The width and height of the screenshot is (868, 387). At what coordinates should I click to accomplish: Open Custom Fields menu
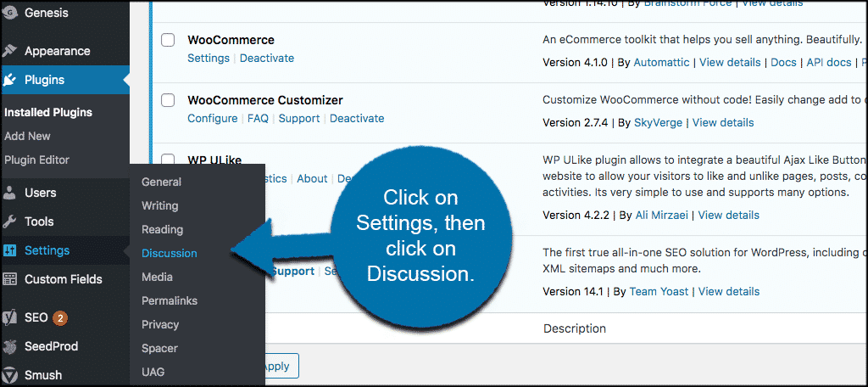(x=64, y=279)
